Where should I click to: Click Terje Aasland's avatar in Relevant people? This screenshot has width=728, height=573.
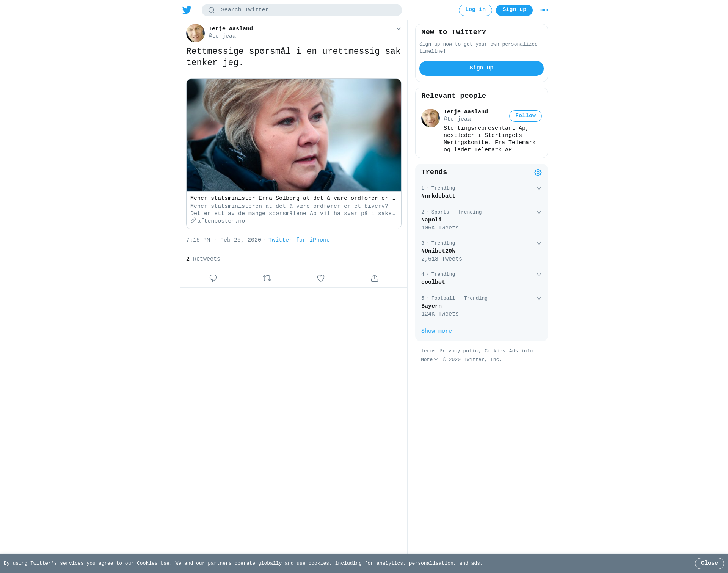click(x=430, y=118)
